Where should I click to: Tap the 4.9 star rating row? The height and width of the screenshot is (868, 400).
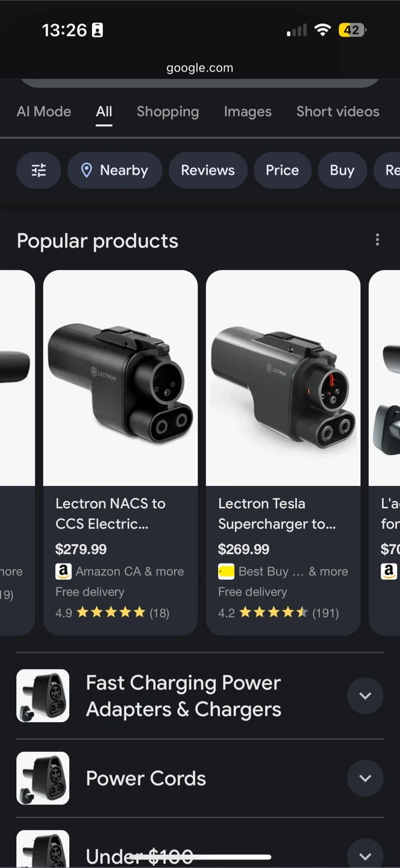click(112, 612)
